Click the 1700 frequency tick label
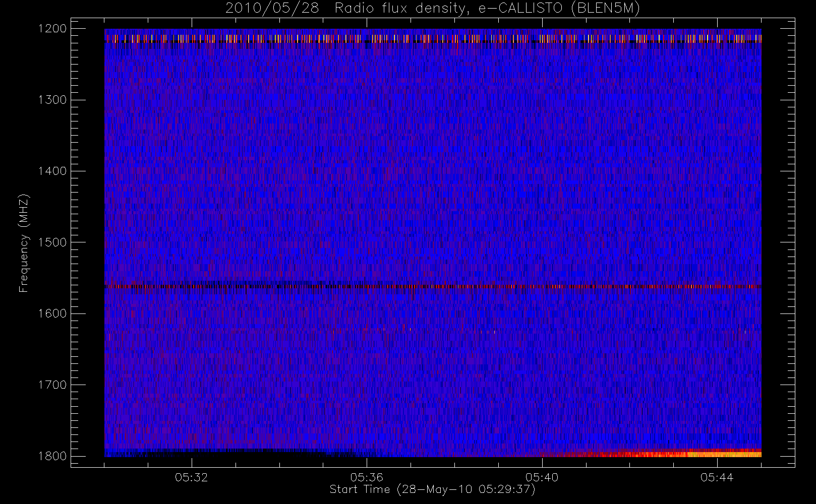 click(52, 385)
